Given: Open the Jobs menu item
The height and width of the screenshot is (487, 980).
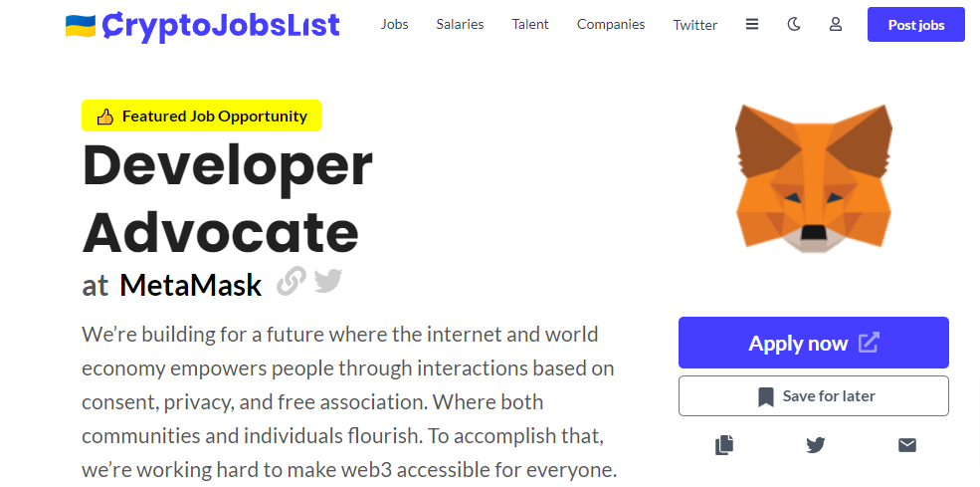Looking at the screenshot, I should click(394, 25).
